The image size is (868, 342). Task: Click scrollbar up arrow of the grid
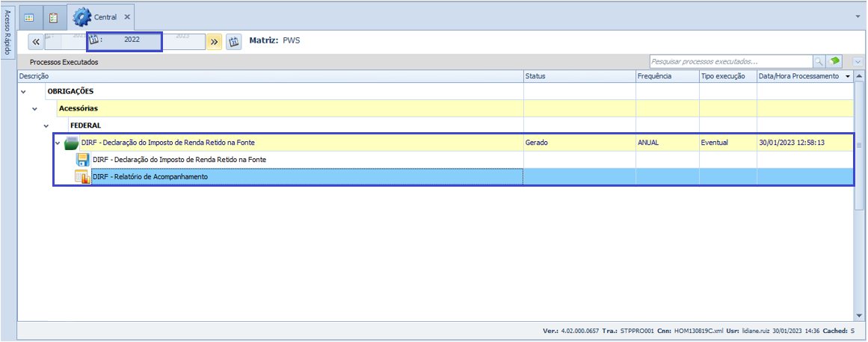[x=859, y=76]
